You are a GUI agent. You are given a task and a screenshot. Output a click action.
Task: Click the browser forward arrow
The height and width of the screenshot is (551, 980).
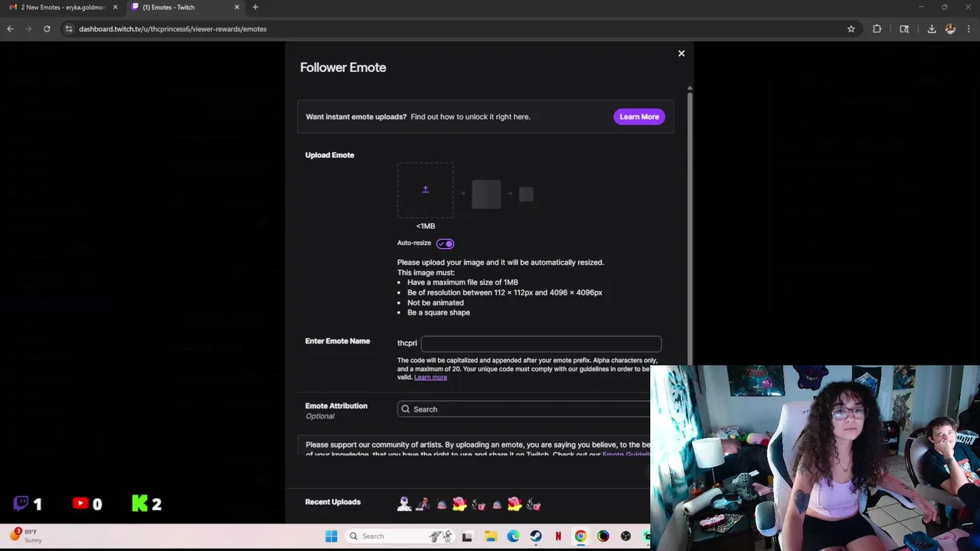(x=28, y=29)
